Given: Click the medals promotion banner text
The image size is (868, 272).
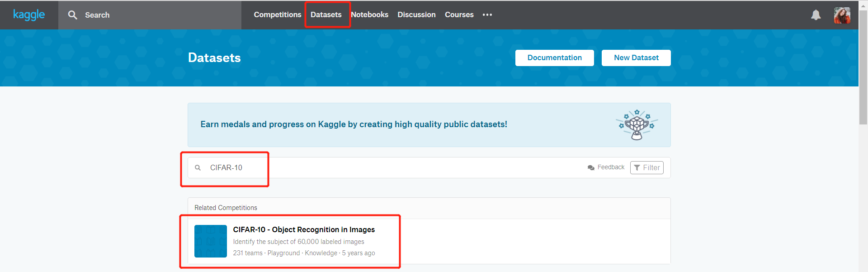Looking at the screenshot, I should coord(354,124).
